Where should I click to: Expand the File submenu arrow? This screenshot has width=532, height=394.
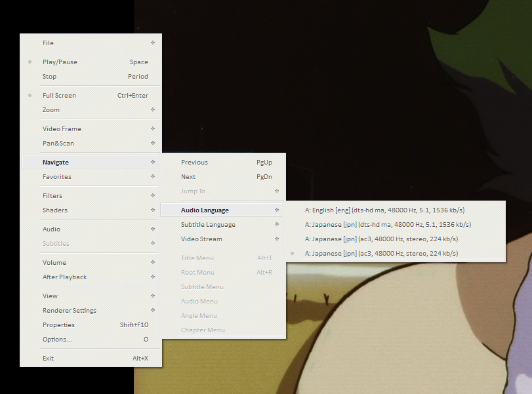[152, 43]
